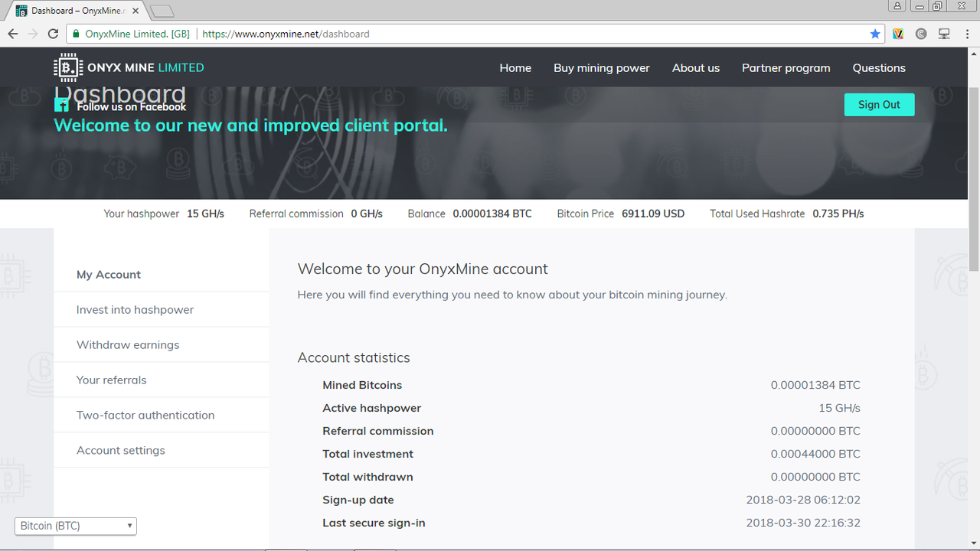
Task: Open a new browser tab
Action: 162,11
